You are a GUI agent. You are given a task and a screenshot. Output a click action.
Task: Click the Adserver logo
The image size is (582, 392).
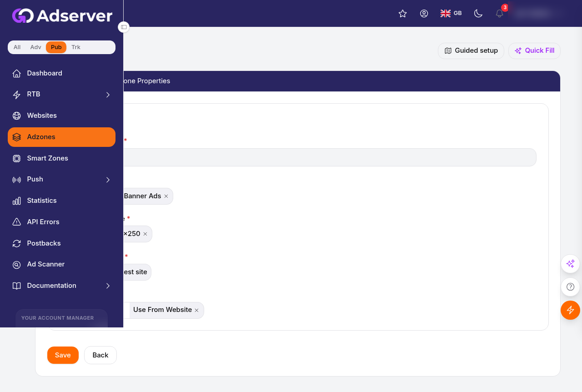[62, 16]
